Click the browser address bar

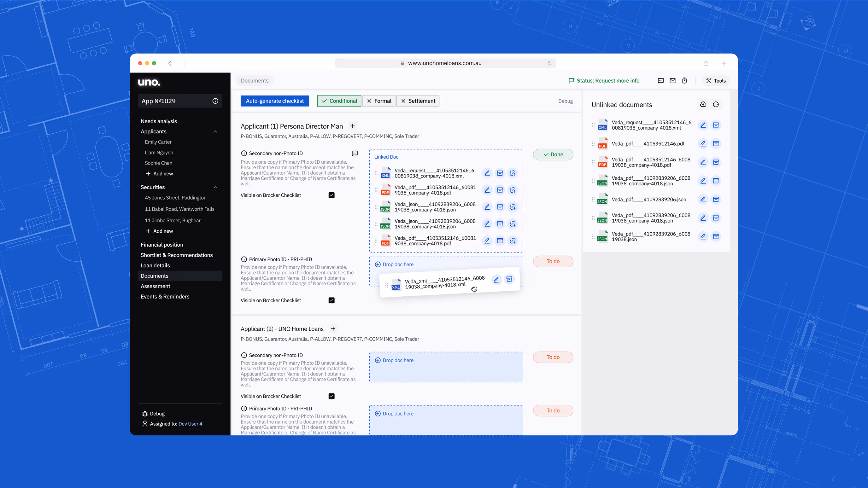[445, 63]
